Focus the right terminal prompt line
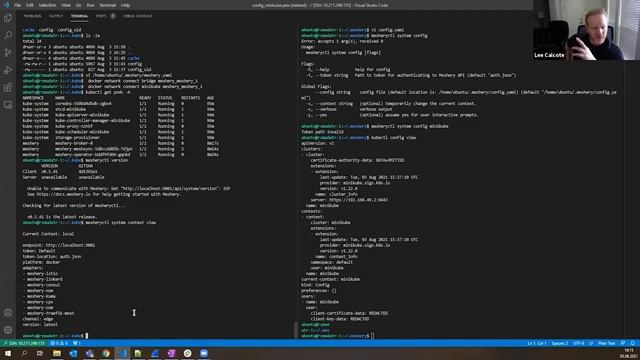Viewport: 640px width, 360px height. 338,336
